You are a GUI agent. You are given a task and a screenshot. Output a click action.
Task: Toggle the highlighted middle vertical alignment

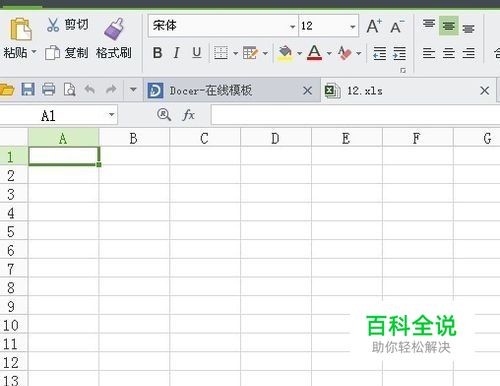click(449, 26)
